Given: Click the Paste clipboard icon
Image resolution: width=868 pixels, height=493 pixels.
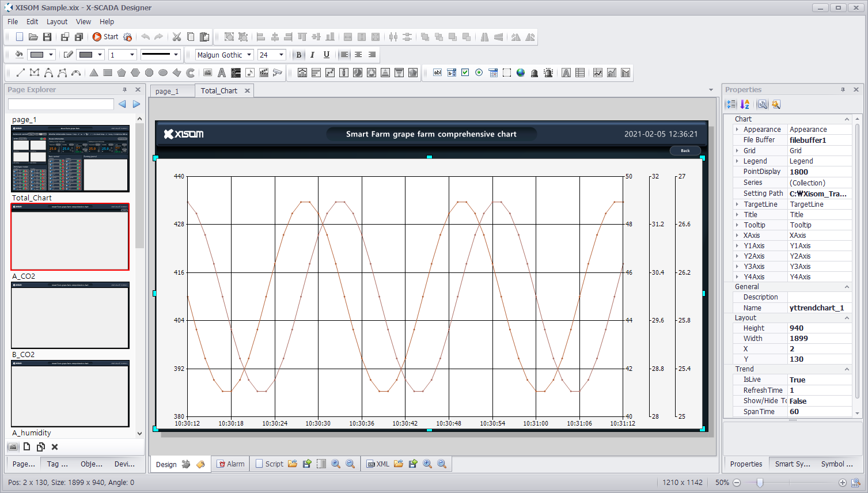Looking at the screenshot, I should click(204, 37).
